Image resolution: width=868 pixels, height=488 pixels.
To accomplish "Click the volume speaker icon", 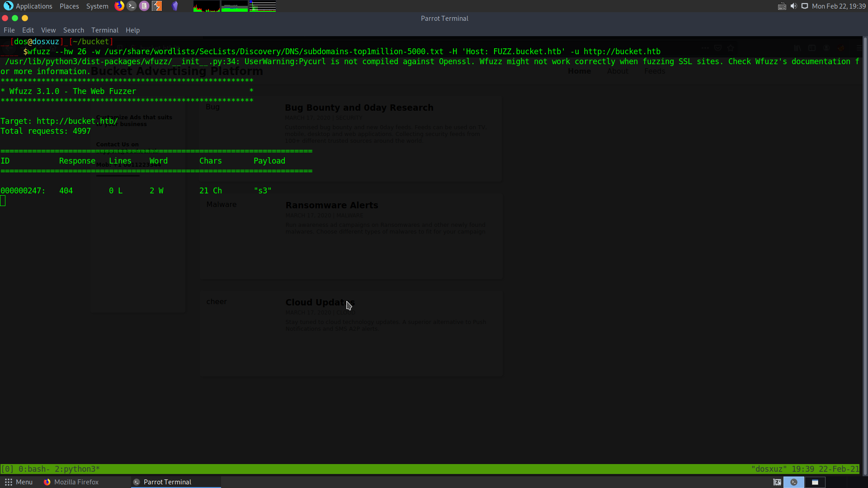I will [x=793, y=6].
